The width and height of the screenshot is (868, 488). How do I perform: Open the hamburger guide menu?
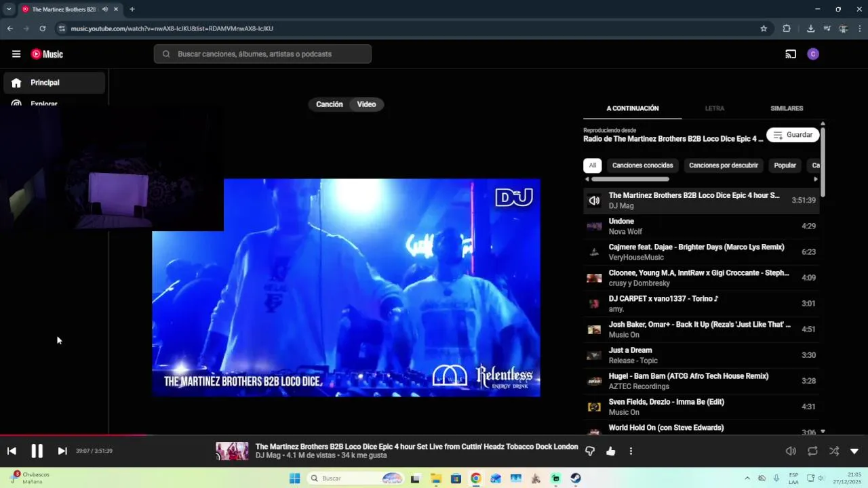[16, 54]
